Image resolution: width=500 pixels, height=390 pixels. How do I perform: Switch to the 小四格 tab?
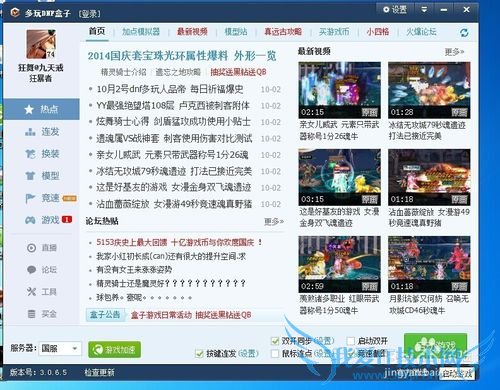[x=378, y=32]
